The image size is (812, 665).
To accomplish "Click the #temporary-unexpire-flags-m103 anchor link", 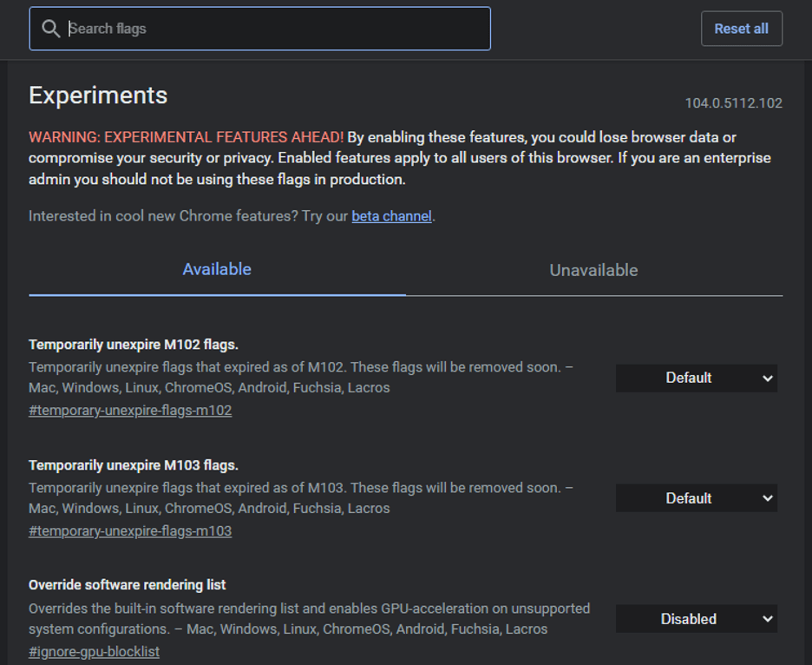I will pyautogui.click(x=130, y=530).
